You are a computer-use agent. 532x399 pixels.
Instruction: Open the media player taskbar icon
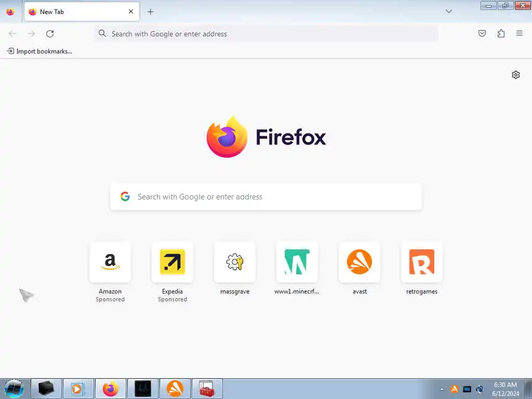[x=78, y=389]
